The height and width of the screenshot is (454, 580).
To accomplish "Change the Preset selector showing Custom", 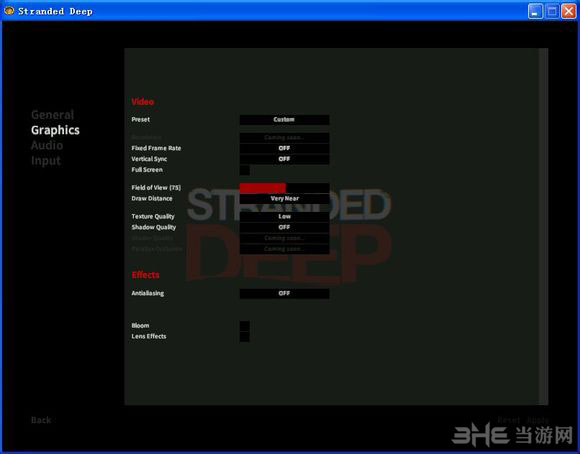I will (x=284, y=120).
